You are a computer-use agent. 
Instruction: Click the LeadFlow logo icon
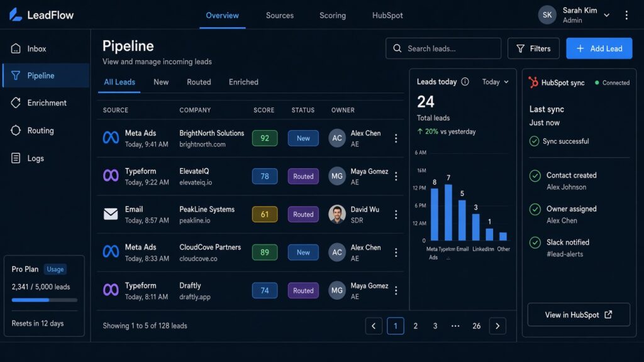pyautogui.click(x=16, y=15)
